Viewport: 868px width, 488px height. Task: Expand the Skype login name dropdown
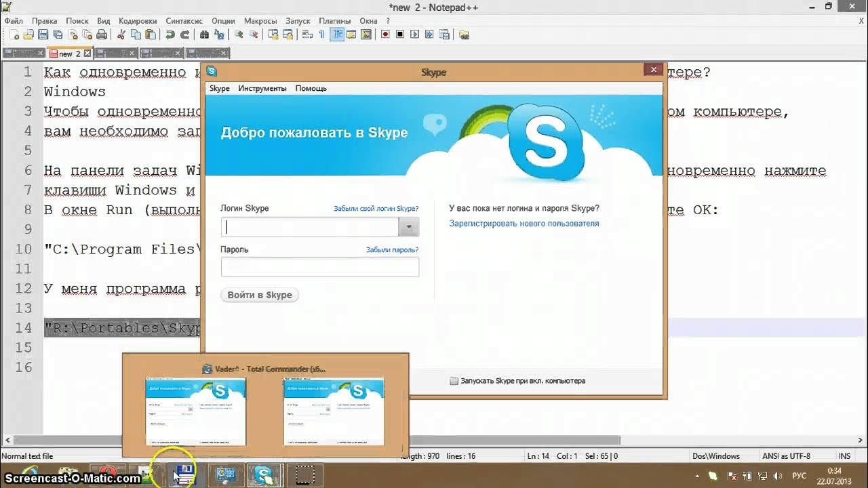(409, 227)
